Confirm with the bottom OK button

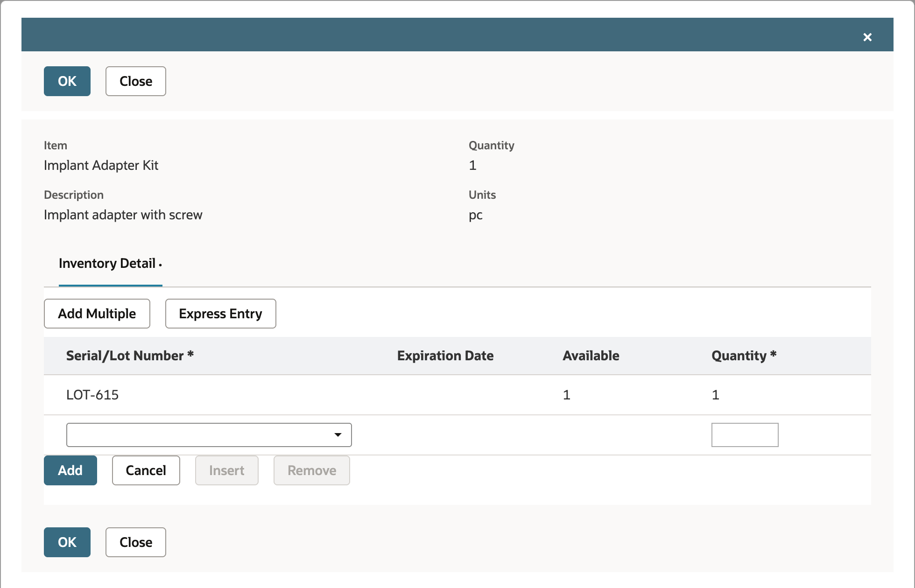tap(67, 542)
